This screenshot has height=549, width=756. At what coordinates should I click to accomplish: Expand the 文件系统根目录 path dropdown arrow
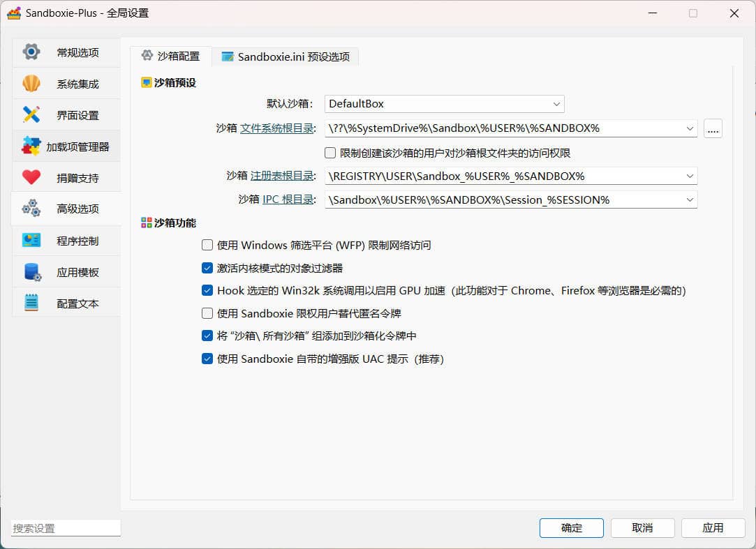point(690,128)
